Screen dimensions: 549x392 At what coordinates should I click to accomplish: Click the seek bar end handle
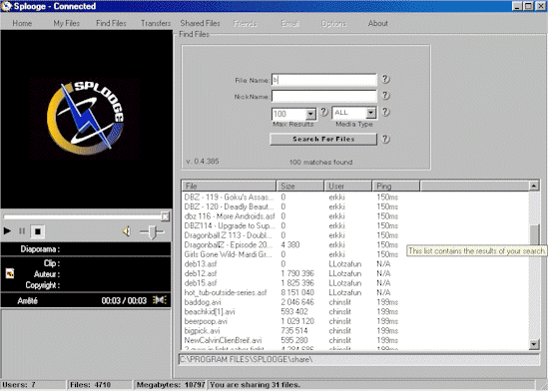tap(166, 216)
